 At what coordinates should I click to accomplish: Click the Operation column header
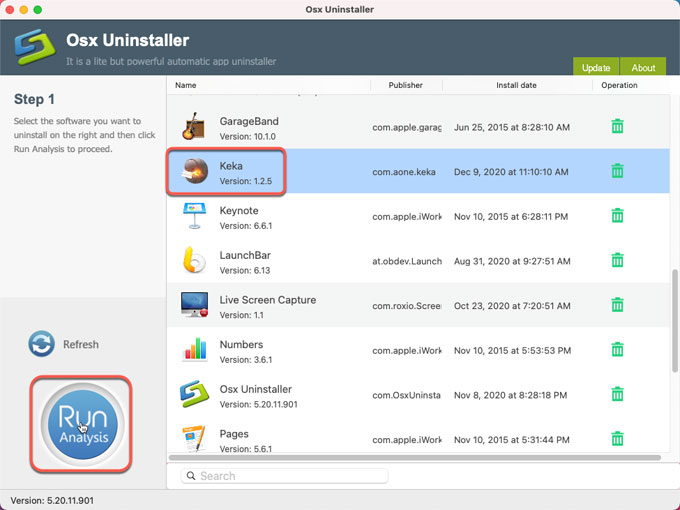click(619, 85)
